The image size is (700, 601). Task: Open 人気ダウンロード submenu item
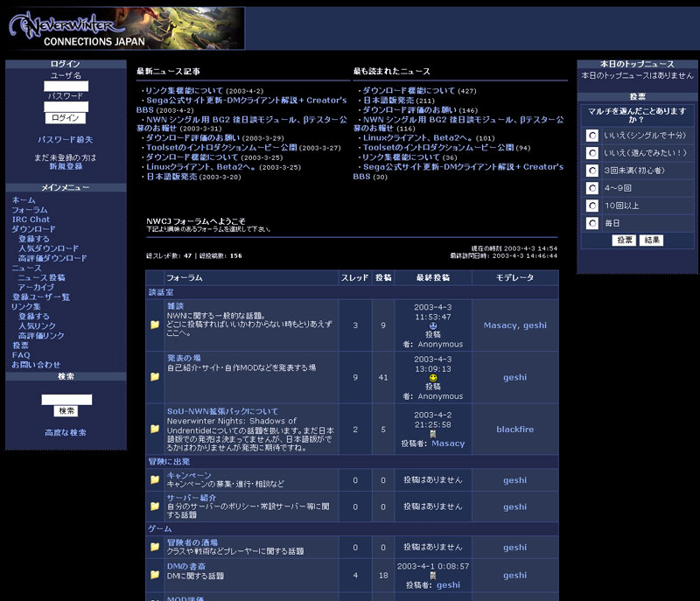(48, 248)
